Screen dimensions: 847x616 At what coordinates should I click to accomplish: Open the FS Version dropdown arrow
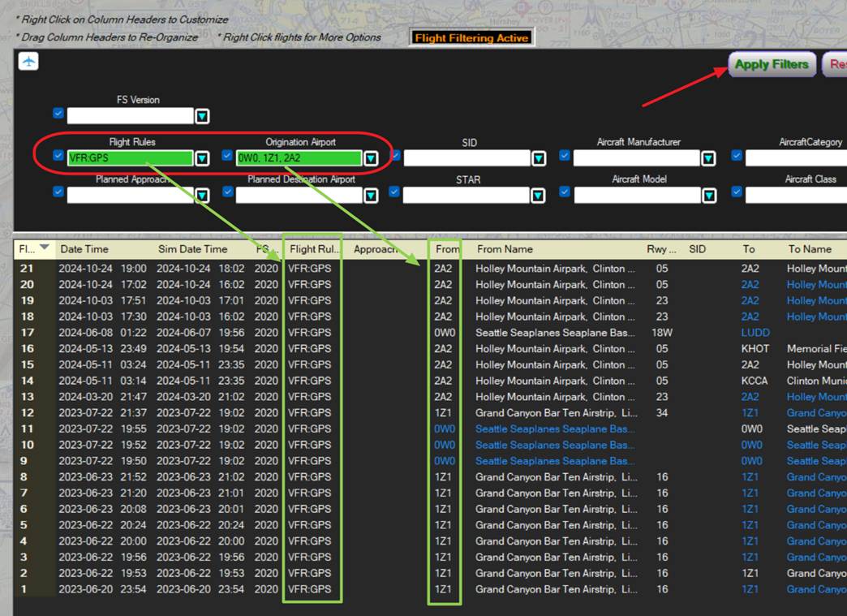coord(202,116)
